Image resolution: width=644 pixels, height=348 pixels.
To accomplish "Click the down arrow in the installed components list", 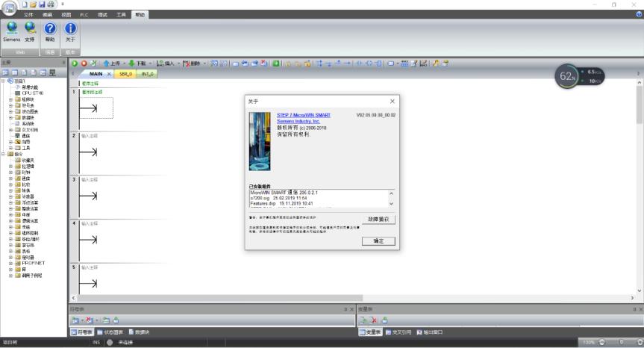I will [x=391, y=204].
